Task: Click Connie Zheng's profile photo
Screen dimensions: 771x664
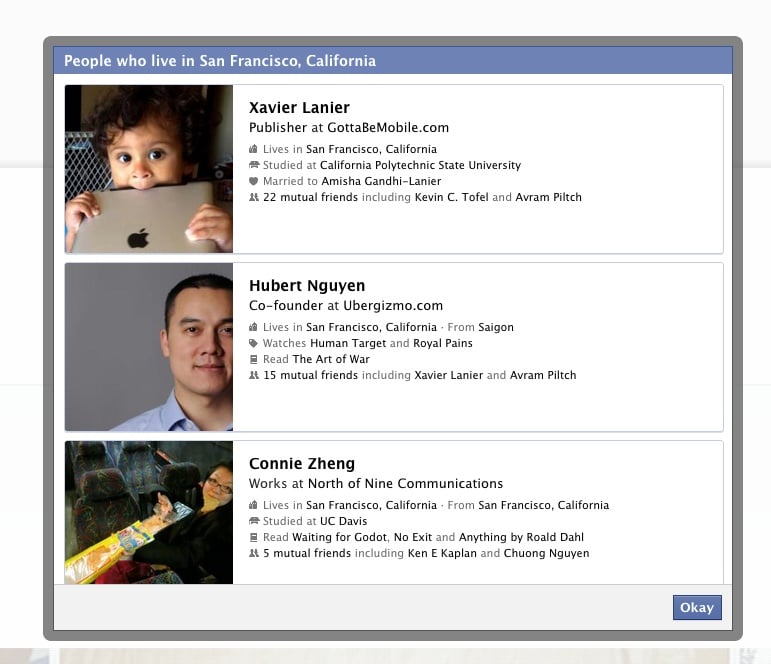Action: [x=149, y=513]
